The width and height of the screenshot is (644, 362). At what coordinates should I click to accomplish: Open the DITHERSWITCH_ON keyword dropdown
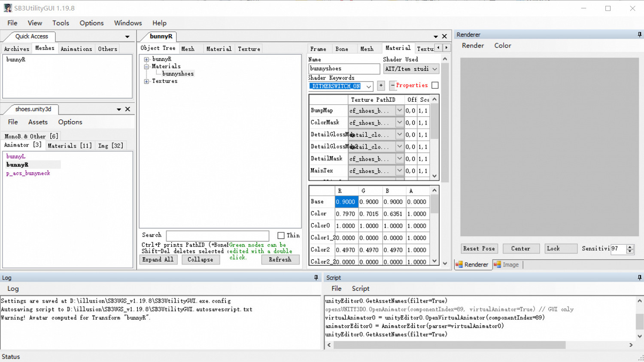tap(368, 86)
